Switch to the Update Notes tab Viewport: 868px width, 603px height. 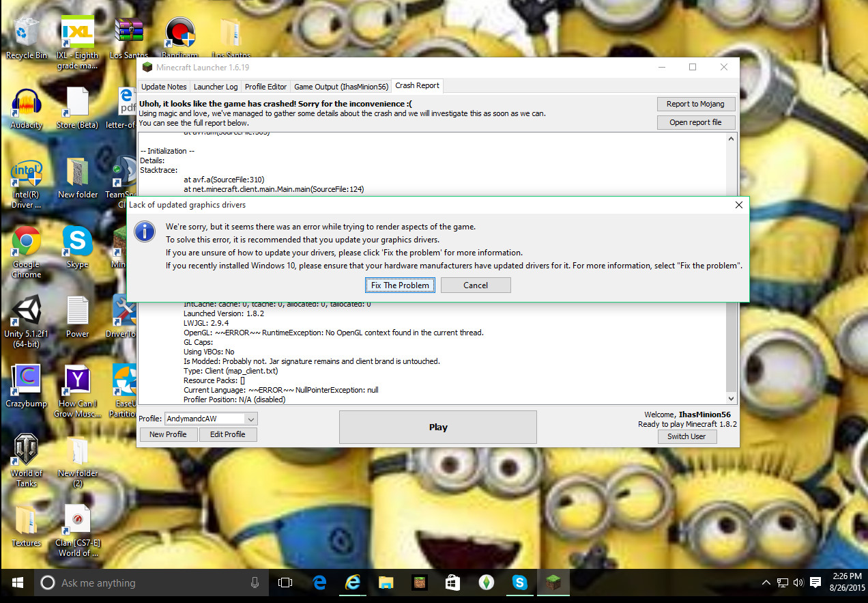[x=164, y=87]
